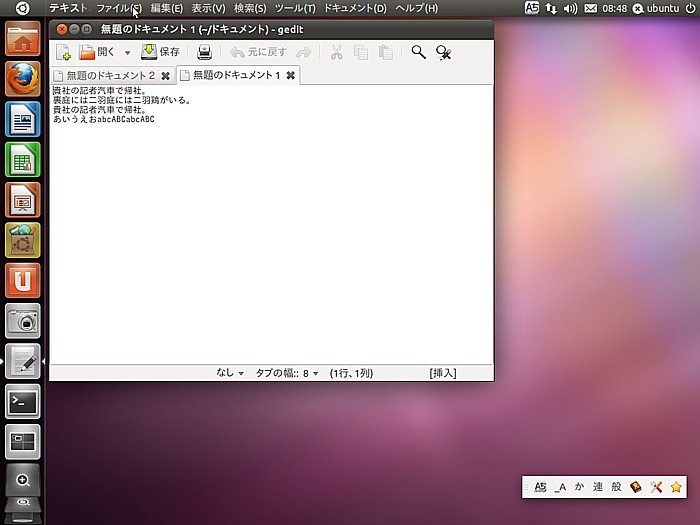Launch LibreOffice Writer from launcher
This screenshot has width=700, height=525.
click(23, 119)
